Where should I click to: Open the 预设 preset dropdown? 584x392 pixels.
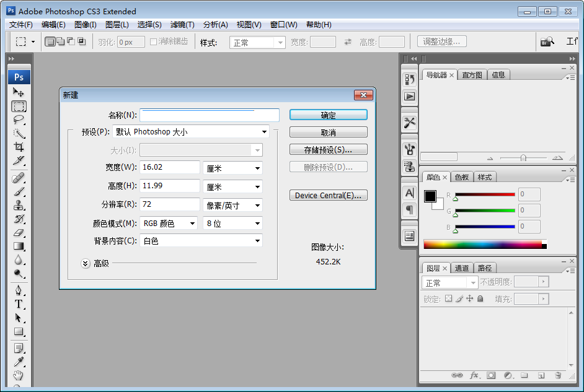(x=192, y=132)
